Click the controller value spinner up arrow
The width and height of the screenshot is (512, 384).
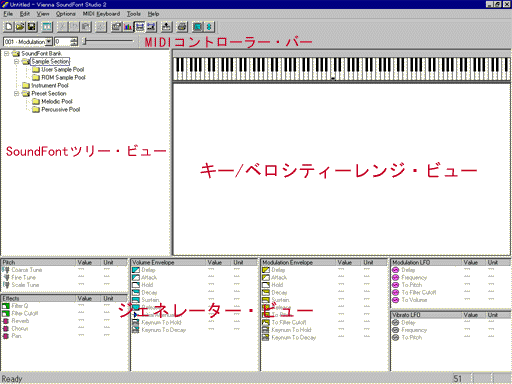[x=74, y=40]
